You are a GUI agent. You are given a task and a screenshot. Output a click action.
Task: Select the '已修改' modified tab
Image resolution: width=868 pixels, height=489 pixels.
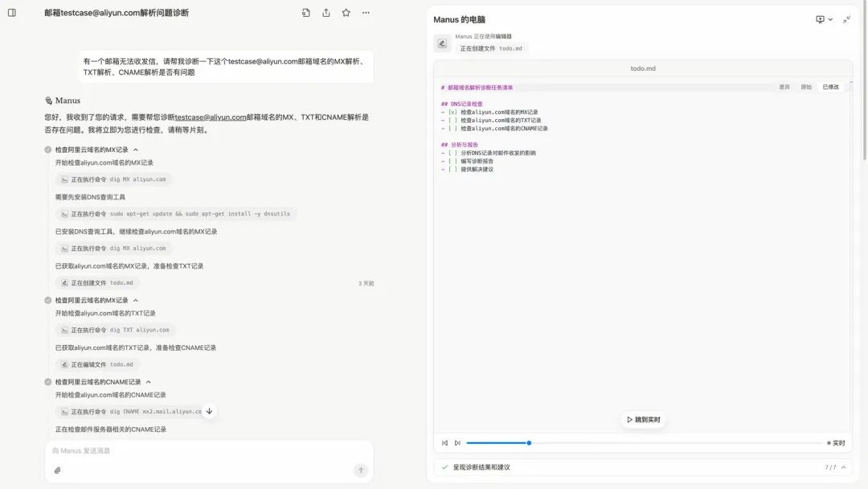pos(830,87)
